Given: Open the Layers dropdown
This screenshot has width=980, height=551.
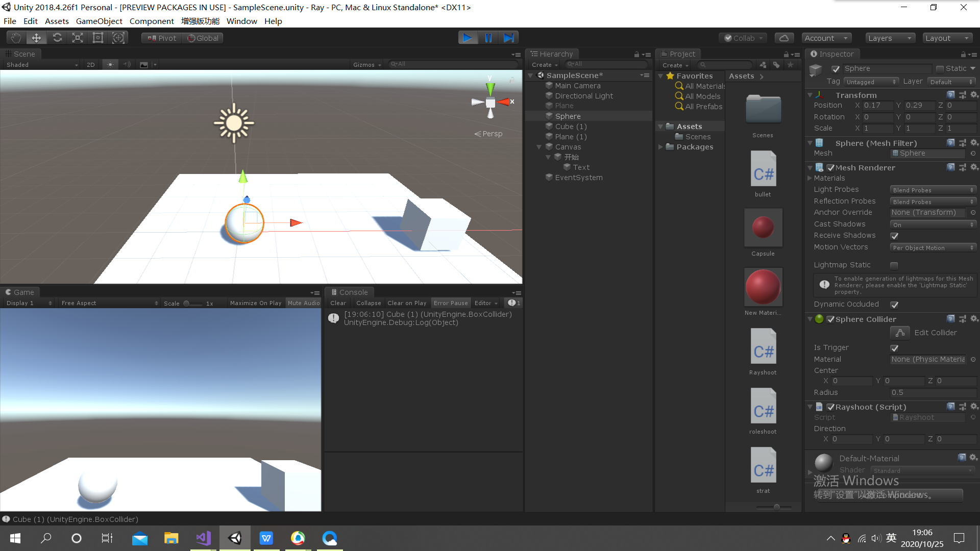Looking at the screenshot, I should click(890, 38).
